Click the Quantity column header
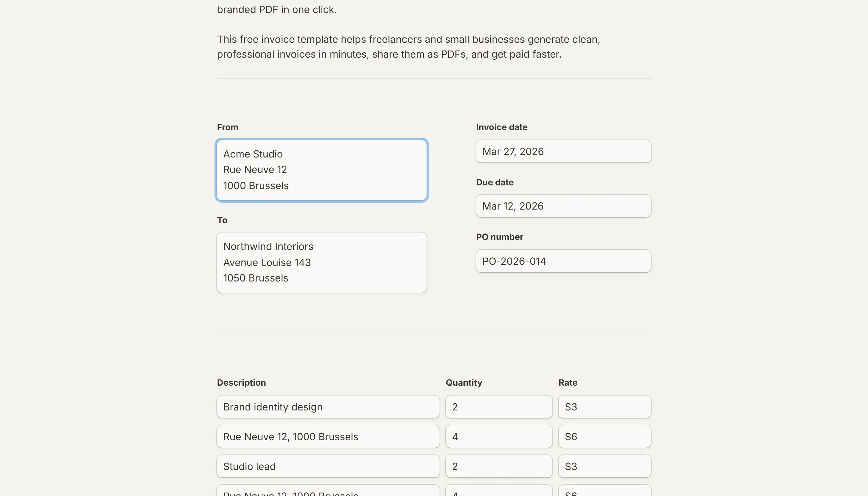The height and width of the screenshot is (496, 868). click(464, 383)
